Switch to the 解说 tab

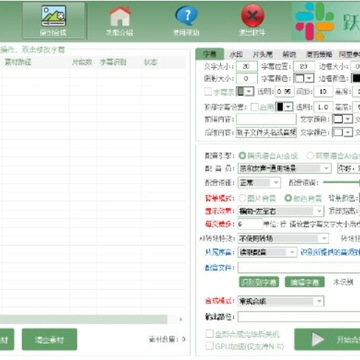[x=289, y=54]
